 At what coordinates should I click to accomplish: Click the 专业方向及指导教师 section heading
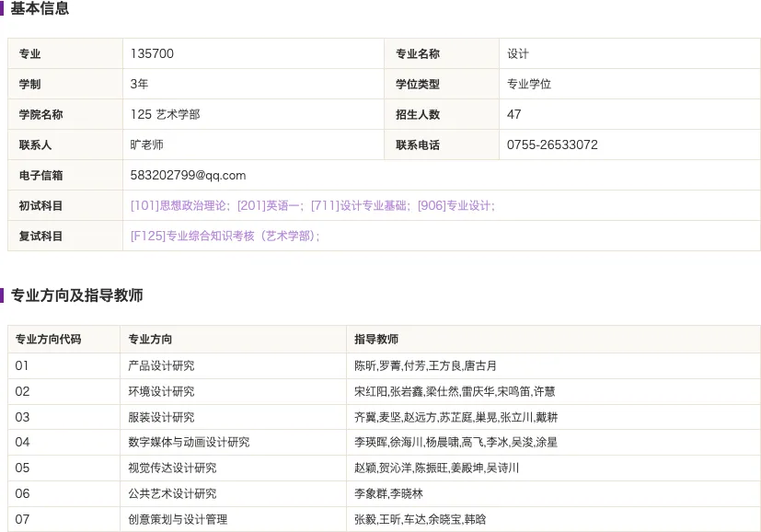click(76, 295)
